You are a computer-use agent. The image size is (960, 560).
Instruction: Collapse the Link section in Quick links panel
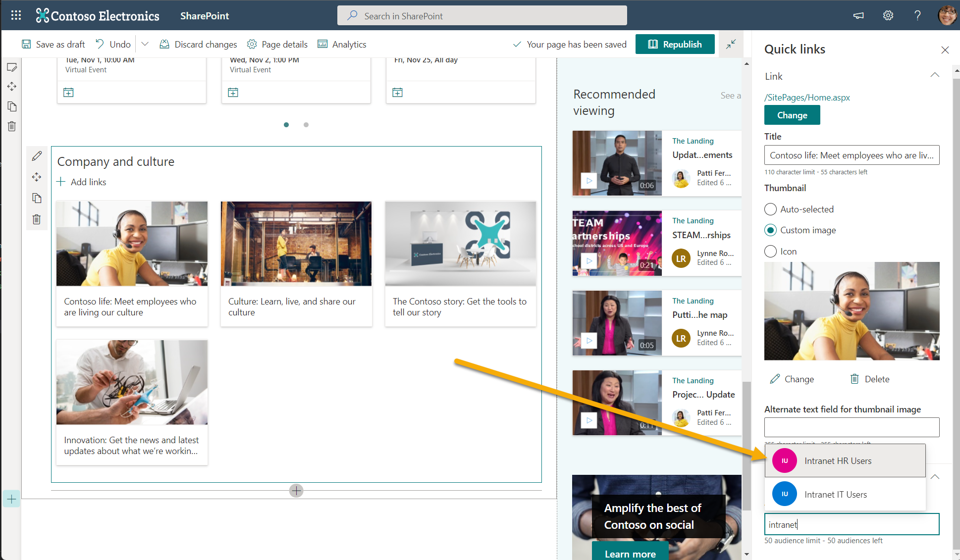935,75
